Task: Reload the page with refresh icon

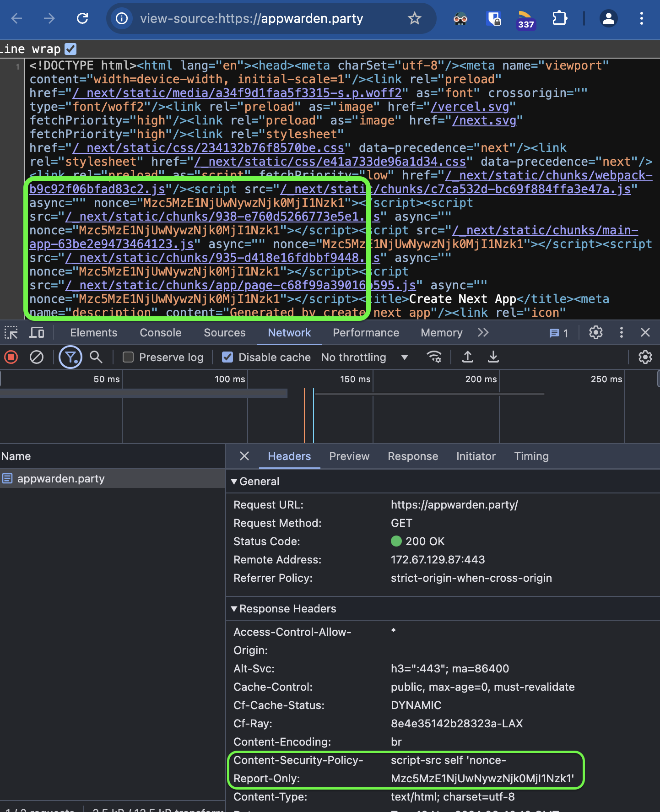Action: point(82,18)
